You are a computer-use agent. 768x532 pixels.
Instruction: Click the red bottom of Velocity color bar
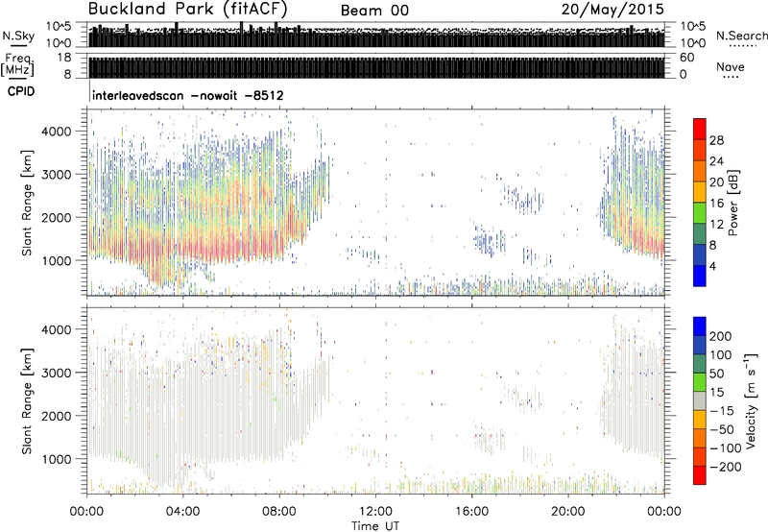[x=700, y=475]
